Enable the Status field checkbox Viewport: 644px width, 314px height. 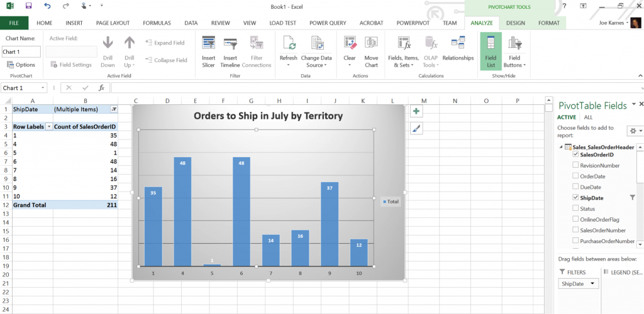pyautogui.click(x=575, y=208)
